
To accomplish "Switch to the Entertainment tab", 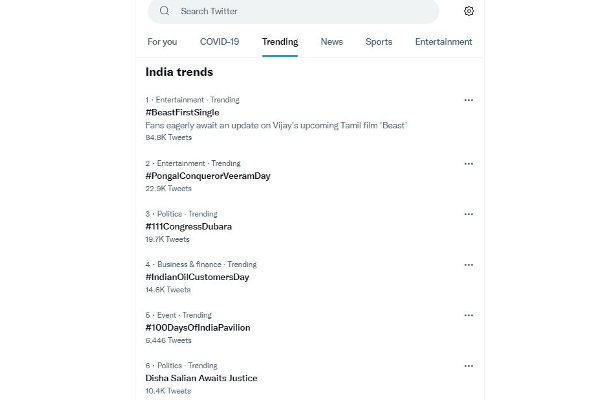I will [443, 42].
